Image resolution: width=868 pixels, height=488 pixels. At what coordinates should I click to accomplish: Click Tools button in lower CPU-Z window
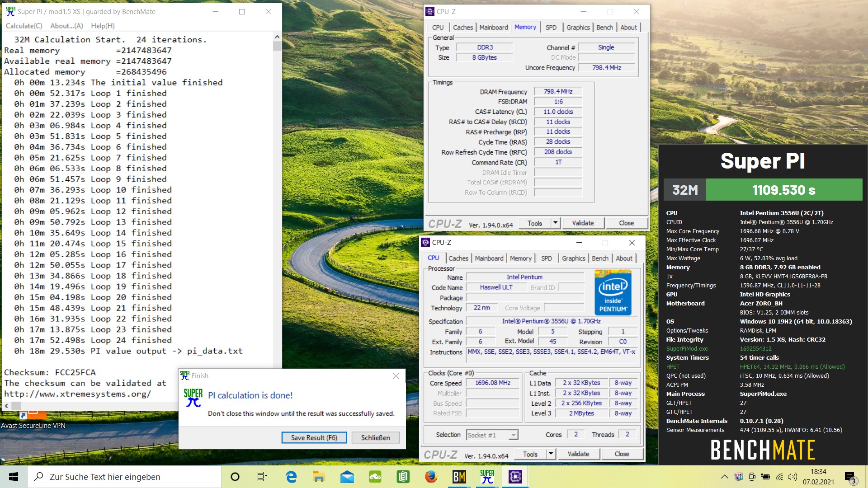(x=530, y=454)
